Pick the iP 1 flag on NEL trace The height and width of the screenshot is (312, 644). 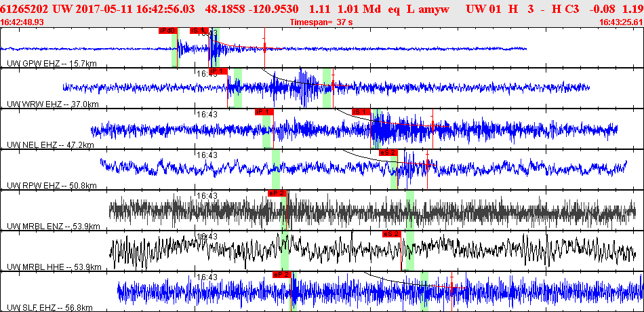(x=264, y=112)
